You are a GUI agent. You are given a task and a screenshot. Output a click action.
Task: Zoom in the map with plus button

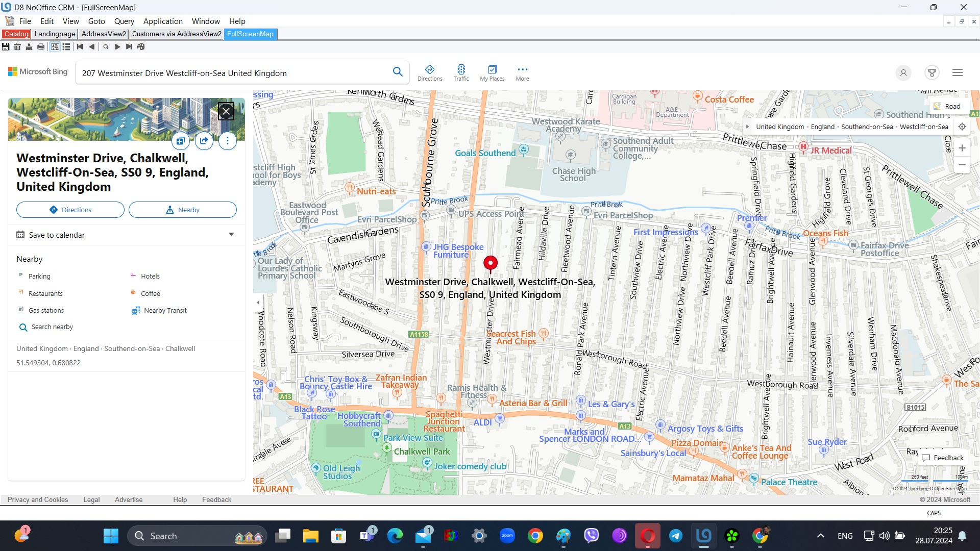962,148
